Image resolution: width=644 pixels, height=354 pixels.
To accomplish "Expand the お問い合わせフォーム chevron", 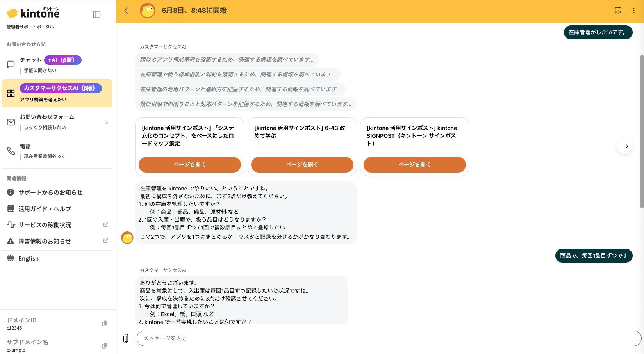I will click(107, 122).
